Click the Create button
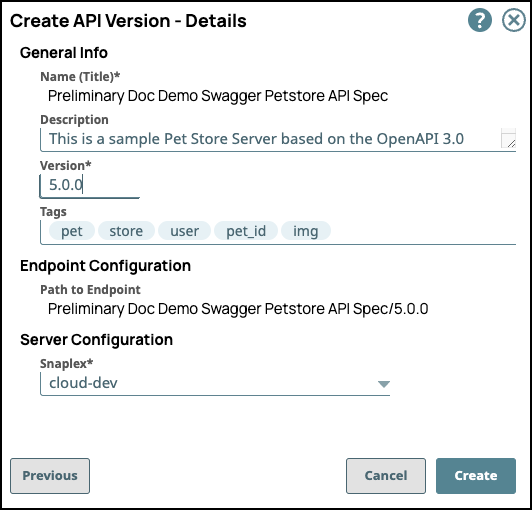 [476, 476]
